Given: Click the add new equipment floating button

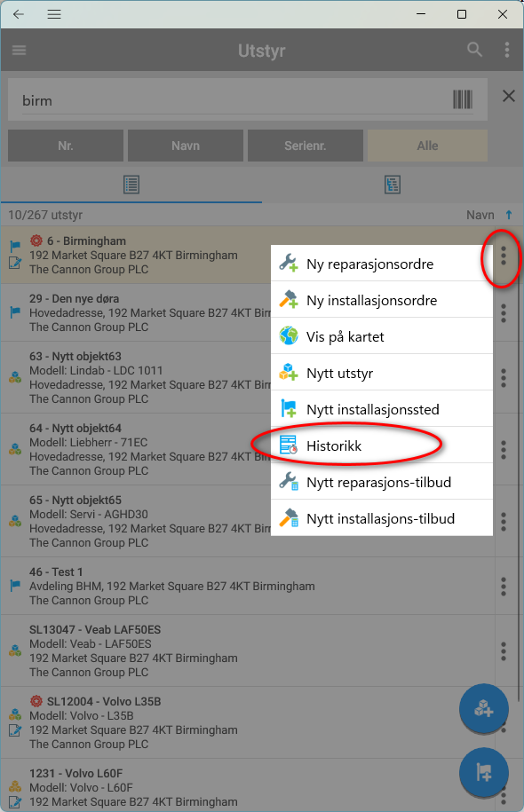Looking at the screenshot, I should click(483, 708).
